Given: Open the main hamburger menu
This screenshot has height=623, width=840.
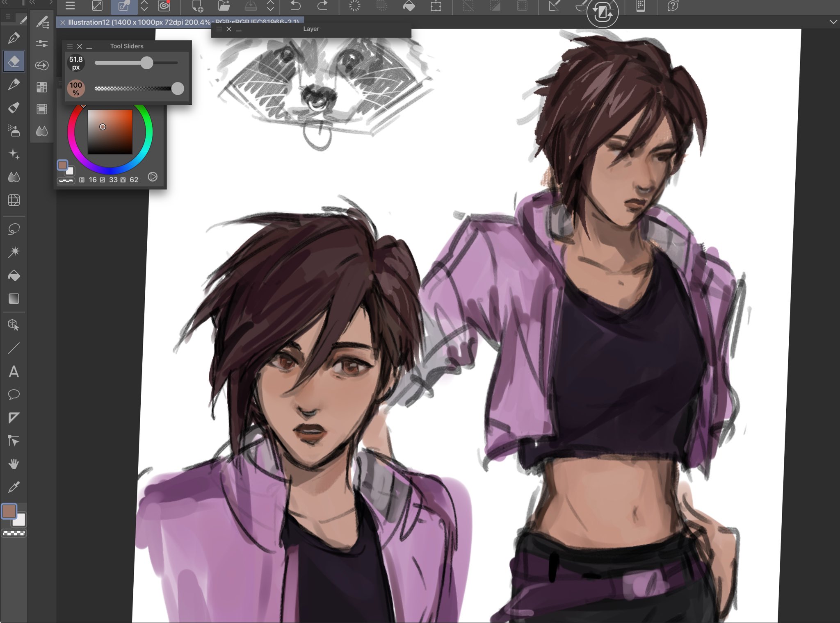Looking at the screenshot, I should (x=70, y=6).
